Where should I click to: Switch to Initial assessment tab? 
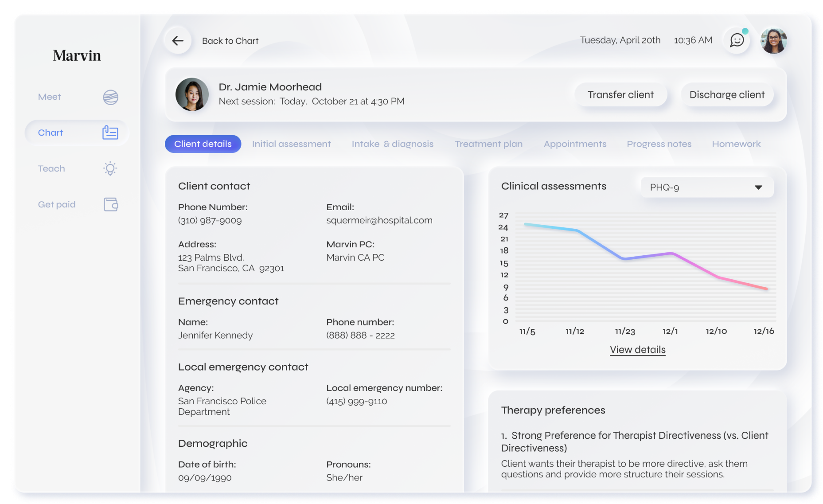291,144
